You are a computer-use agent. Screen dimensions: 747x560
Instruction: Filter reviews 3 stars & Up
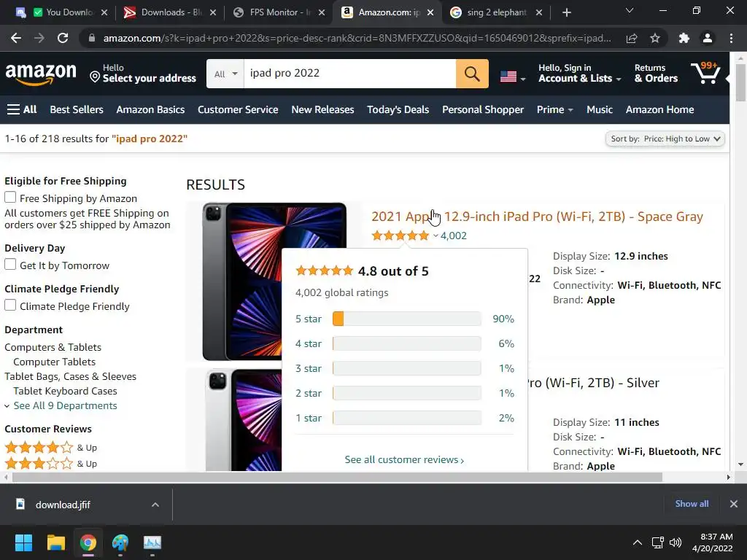pos(51,463)
